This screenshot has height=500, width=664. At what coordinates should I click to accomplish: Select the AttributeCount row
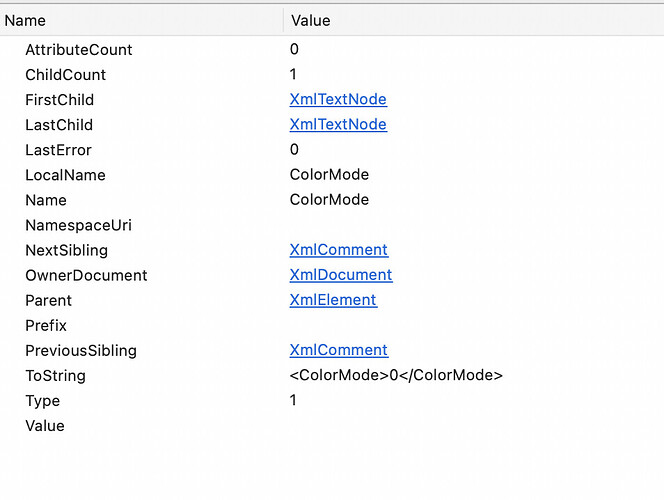pos(332,50)
